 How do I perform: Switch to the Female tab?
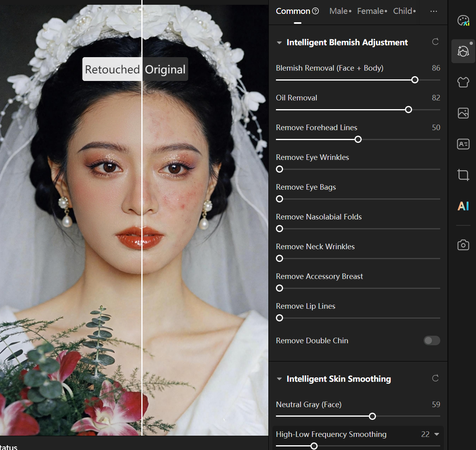tap(372, 11)
